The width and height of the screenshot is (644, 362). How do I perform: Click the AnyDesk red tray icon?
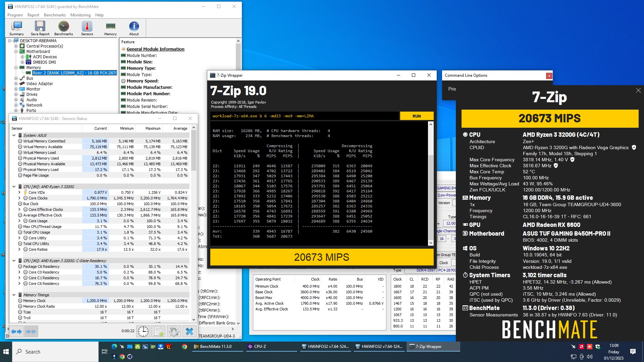[x=590, y=347]
